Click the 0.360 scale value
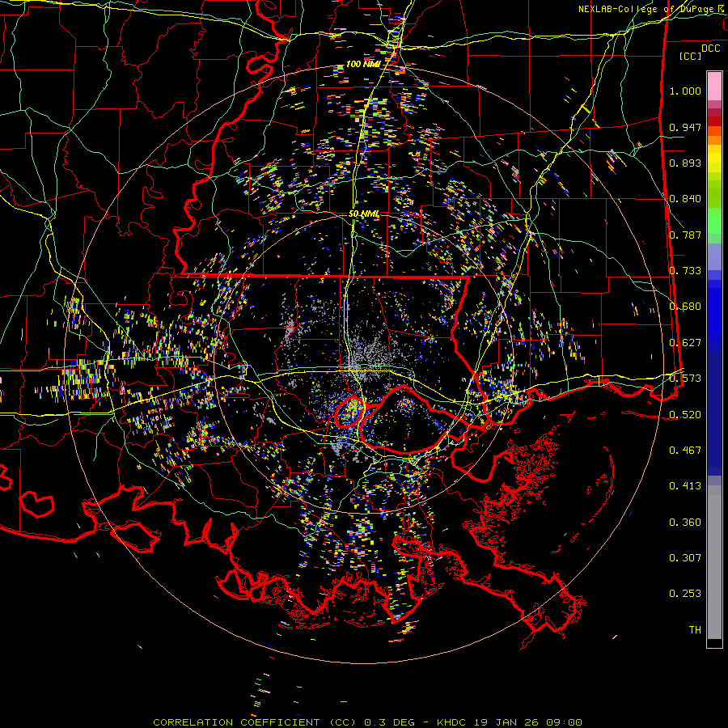 pos(685,523)
